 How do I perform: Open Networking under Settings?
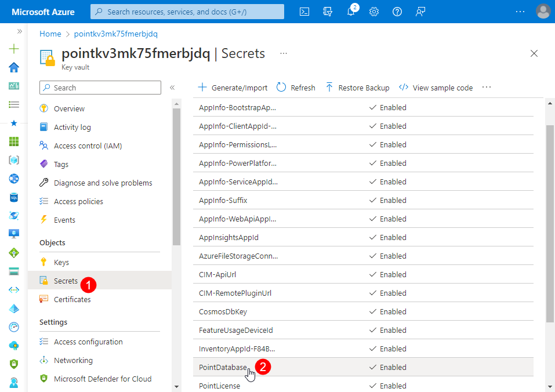[x=73, y=360]
